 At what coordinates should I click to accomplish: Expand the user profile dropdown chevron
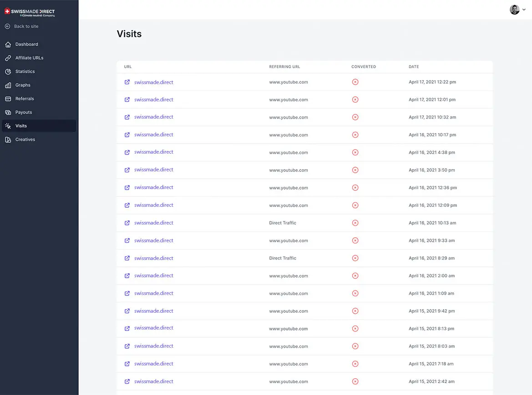524,10
